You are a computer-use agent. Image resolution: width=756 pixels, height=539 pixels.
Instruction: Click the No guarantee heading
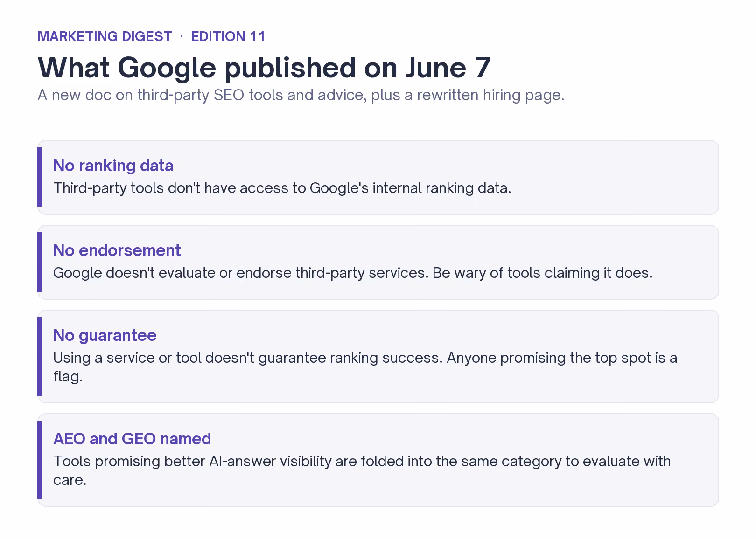click(x=105, y=335)
